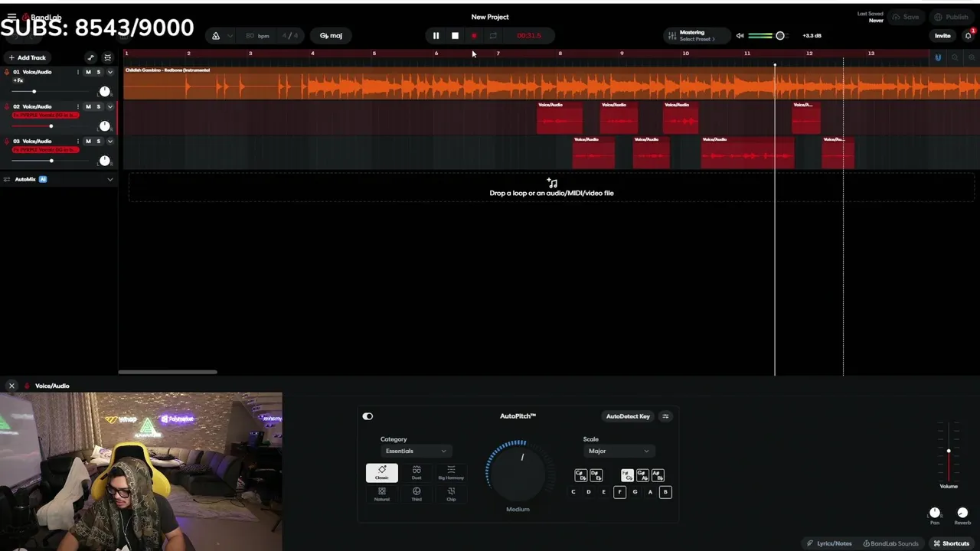The image size is (980, 551).
Task: Solo track 03 Voice/Audio
Action: point(98,141)
